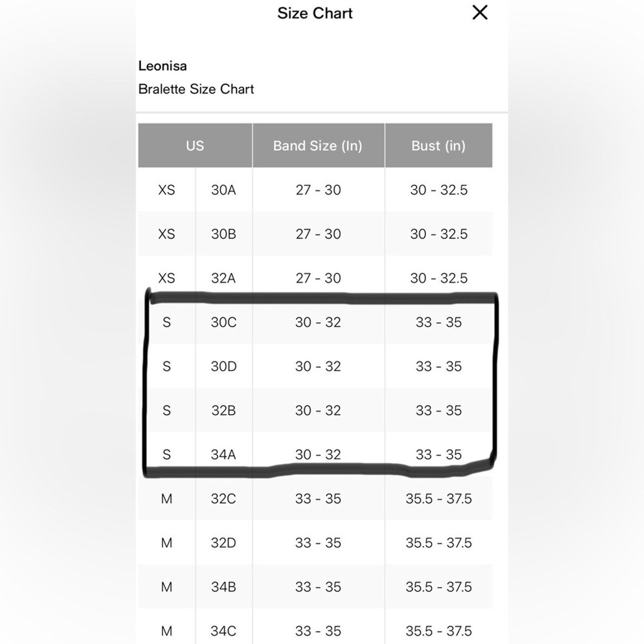Click the bust measurement in the 32C row
This screenshot has width=644, height=644.
pyautogui.click(x=438, y=499)
